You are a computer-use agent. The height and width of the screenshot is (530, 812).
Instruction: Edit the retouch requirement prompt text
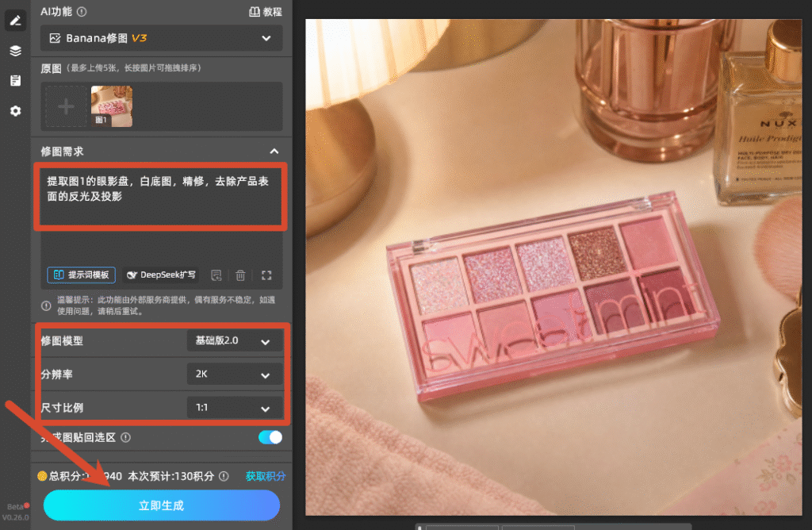160,196
